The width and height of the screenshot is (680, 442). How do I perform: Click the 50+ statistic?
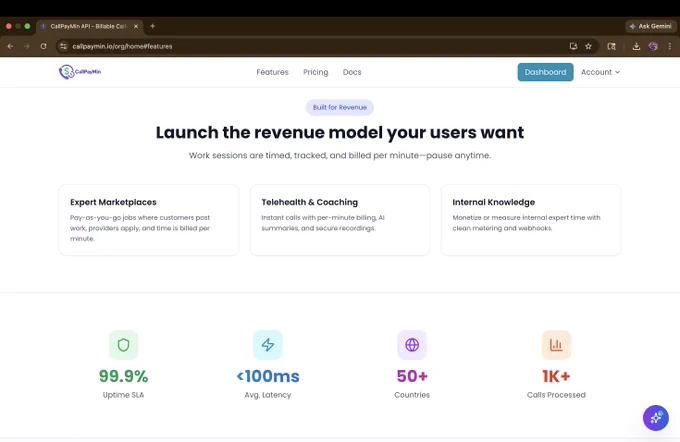[412, 376]
